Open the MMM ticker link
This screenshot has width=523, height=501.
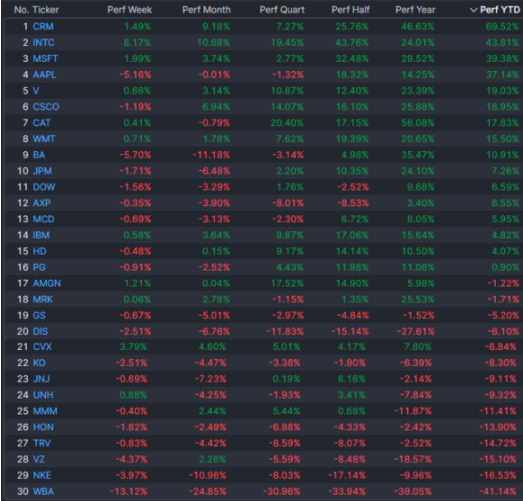tap(45, 411)
